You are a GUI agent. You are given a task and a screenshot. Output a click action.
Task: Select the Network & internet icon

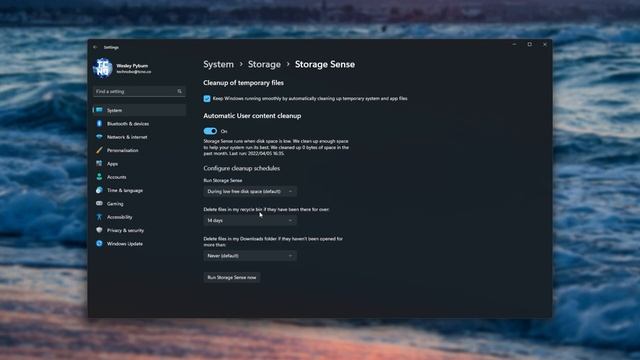click(x=99, y=137)
